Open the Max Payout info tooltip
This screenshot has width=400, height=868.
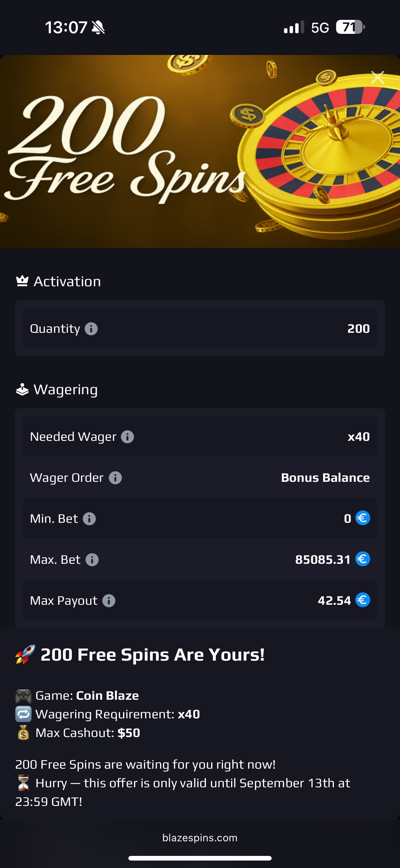[x=109, y=600]
